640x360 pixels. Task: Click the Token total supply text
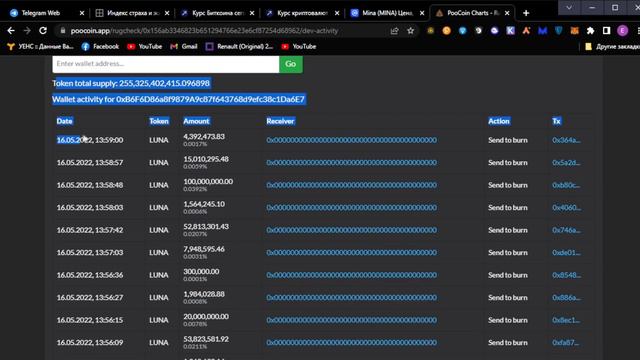click(131, 83)
